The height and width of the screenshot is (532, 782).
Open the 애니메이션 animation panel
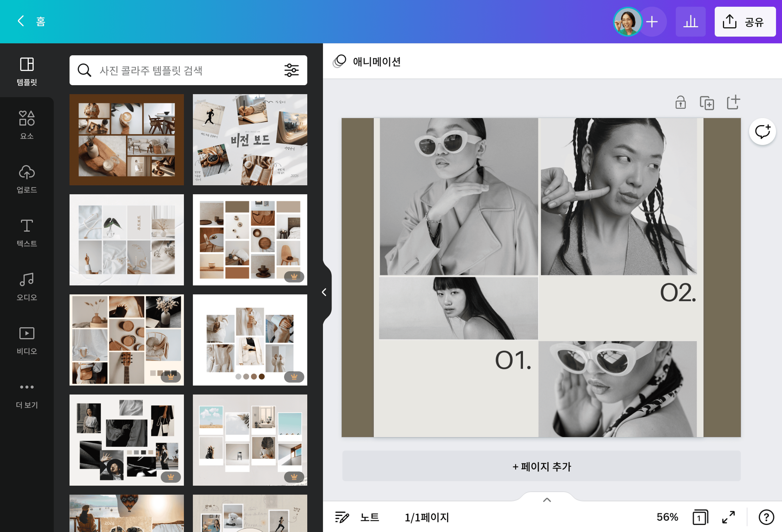[366, 61]
